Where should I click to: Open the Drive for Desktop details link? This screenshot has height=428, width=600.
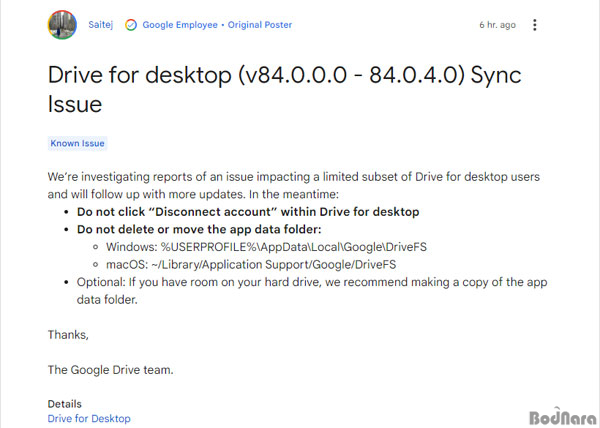89,418
